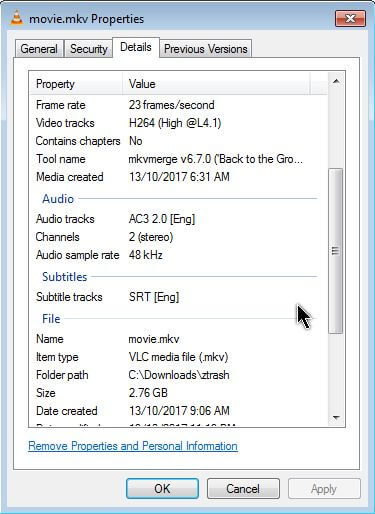Select the Video tracks H264 value
Viewport: 375px width, 514px height.
(x=175, y=123)
